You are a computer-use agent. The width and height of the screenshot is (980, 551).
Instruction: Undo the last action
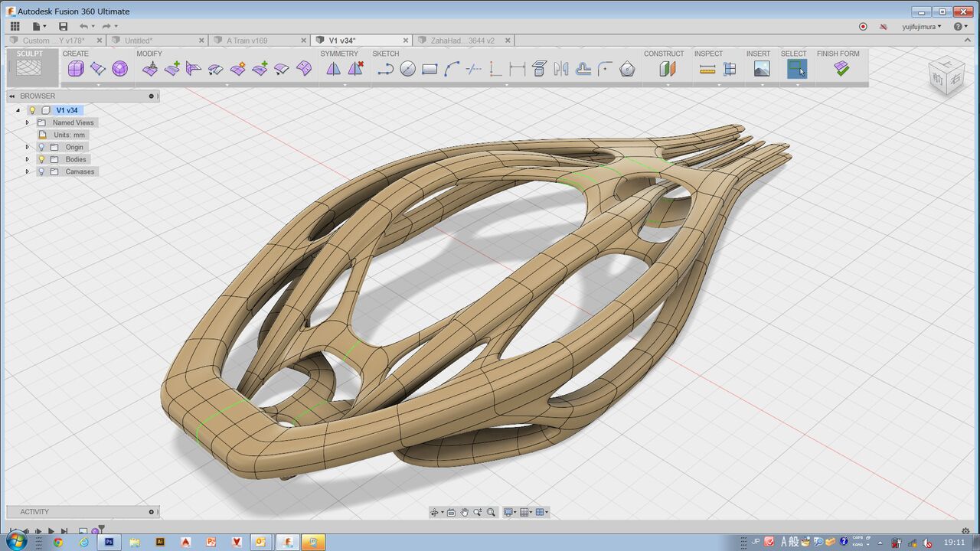pos(83,26)
